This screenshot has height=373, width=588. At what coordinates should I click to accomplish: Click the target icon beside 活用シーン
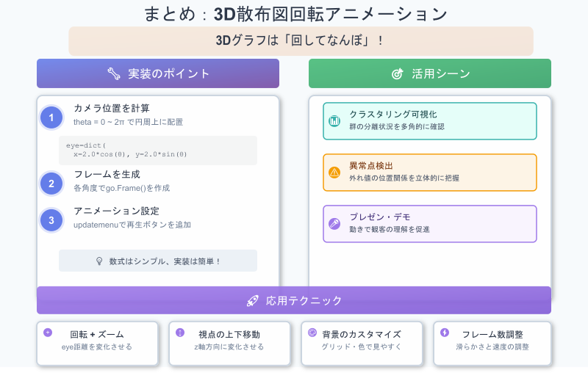click(x=397, y=73)
